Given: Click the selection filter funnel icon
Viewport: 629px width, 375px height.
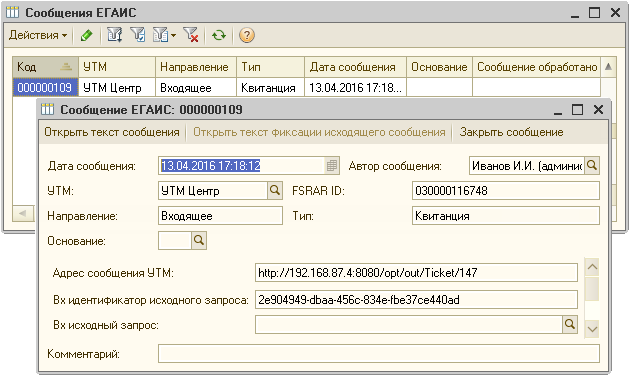Looking at the screenshot, I should click(115, 35).
